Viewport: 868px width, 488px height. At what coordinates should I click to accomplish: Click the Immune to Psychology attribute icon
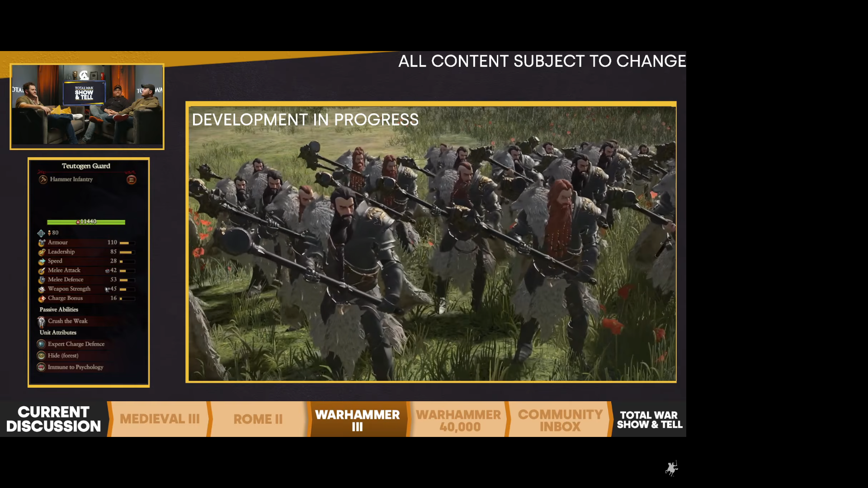[41, 367]
